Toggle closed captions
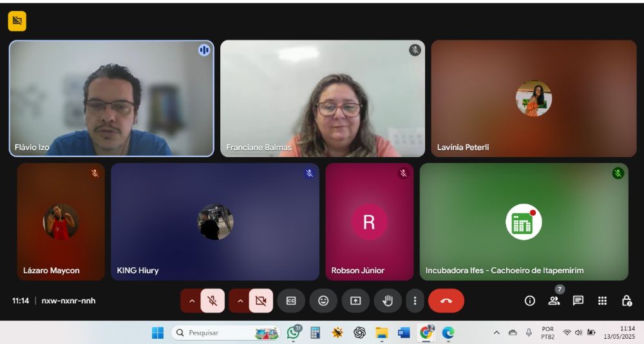Screen dimensions: 644x344 click(291, 301)
